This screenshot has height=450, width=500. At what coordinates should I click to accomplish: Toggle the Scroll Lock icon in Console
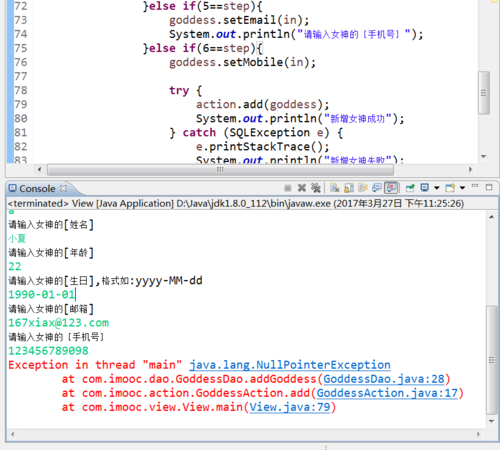click(349, 188)
